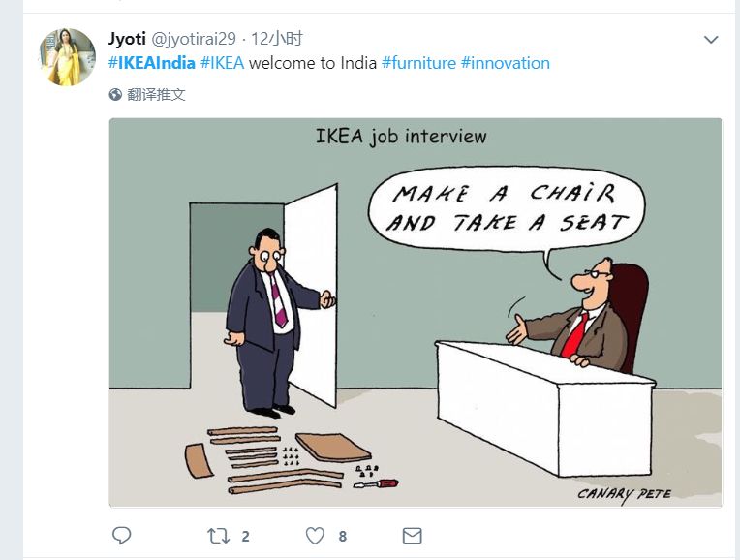
Task: Follow the #IKEA hashtag link
Action: click(x=222, y=63)
